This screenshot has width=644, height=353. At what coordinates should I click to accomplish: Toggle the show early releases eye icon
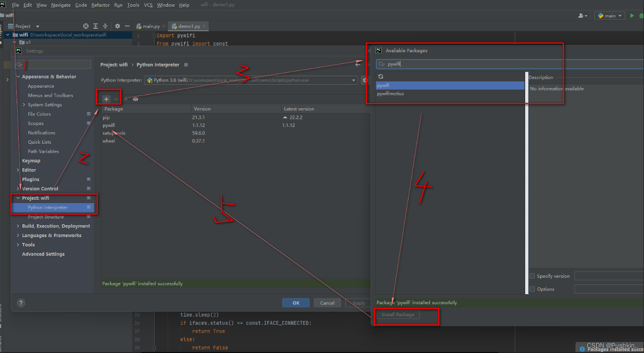pos(136,99)
